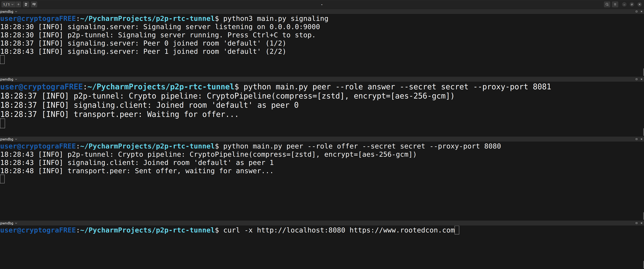Maximize the curl command terminal pane
The width and height of the screenshot is (644, 269).
(637, 223)
